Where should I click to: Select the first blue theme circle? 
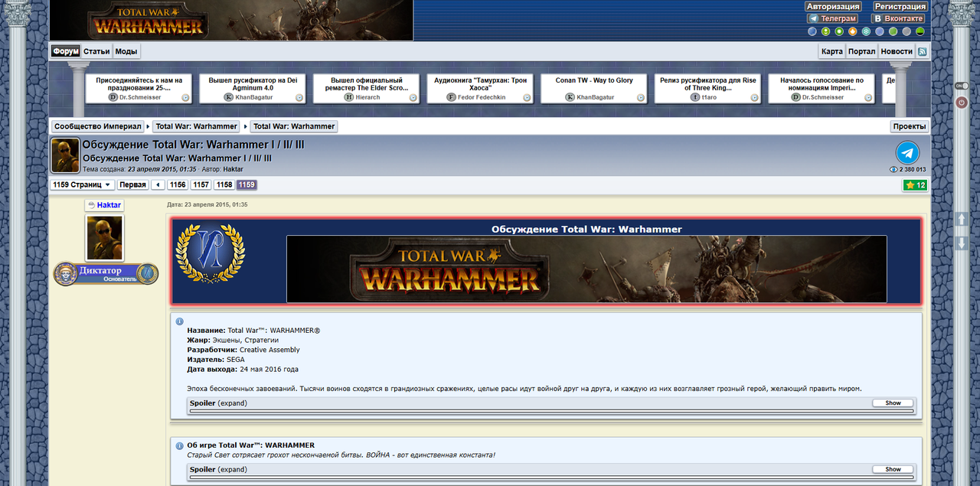pyautogui.click(x=812, y=31)
